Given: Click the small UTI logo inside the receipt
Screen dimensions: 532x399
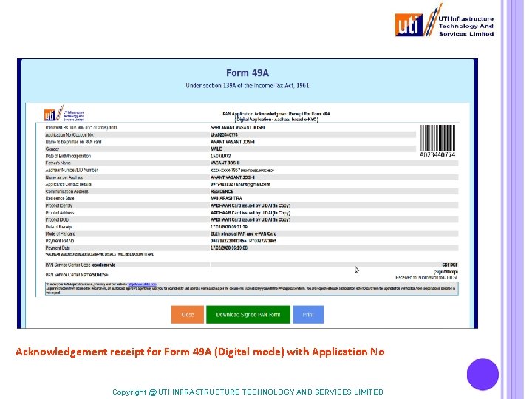Looking at the screenshot, I should coord(64,113).
